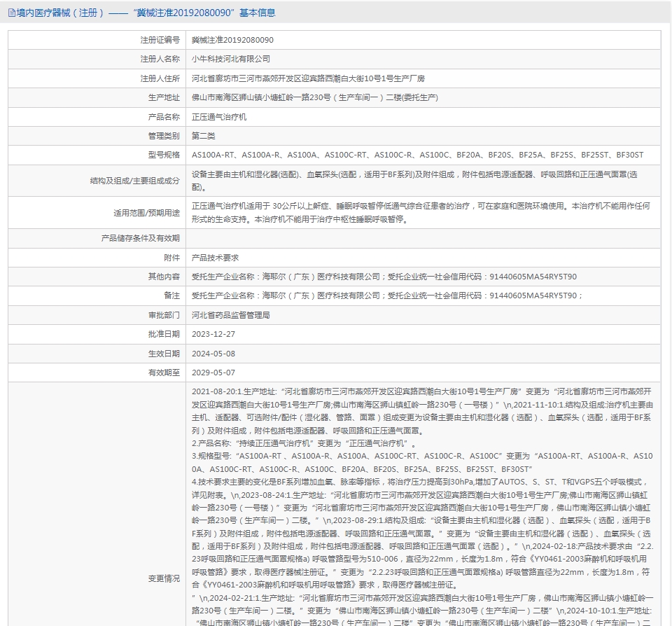Image resolution: width=672 pixels, height=626 pixels.
Task: Click the 结构及组成/主要组成成分 label
Action: 134,181
